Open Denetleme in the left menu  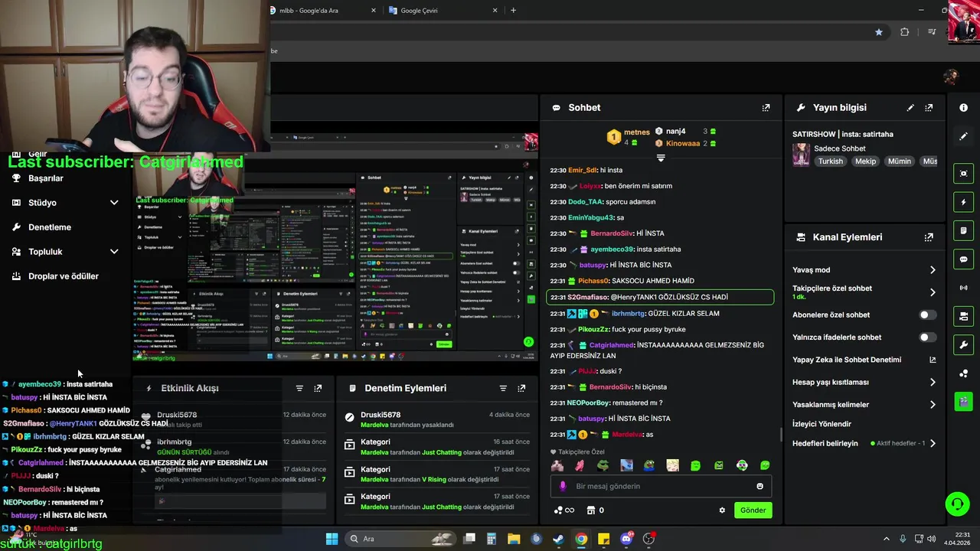coord(50,227)
